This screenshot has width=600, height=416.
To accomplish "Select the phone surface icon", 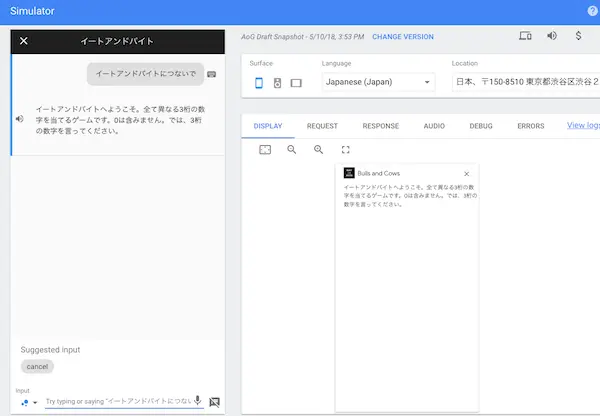I will [x=259, y=82].
